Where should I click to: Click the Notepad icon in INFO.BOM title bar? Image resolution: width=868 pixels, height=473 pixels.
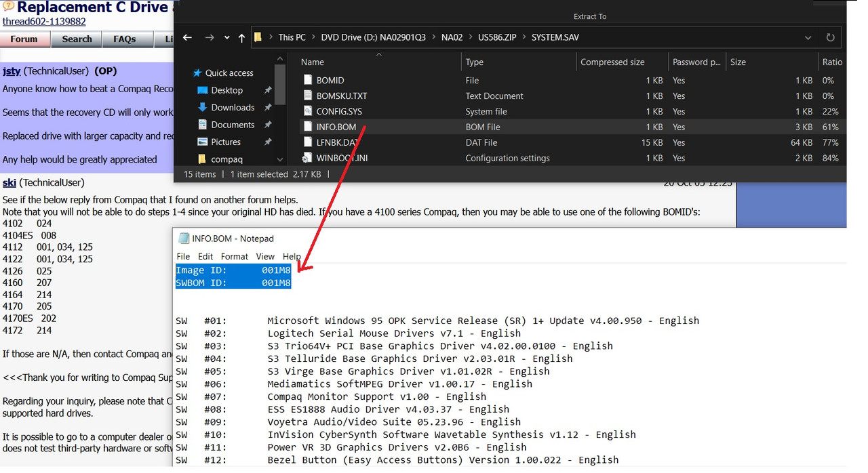184,239
